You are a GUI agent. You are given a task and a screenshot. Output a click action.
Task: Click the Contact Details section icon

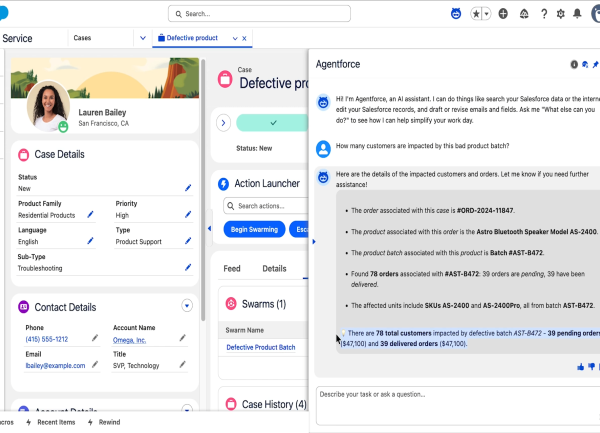click(x=24, y=307)
